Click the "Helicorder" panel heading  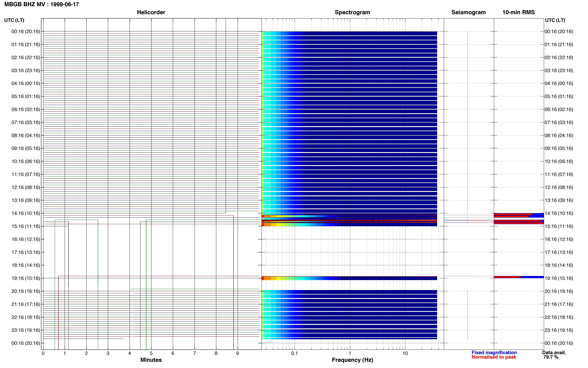pos(151,12)
